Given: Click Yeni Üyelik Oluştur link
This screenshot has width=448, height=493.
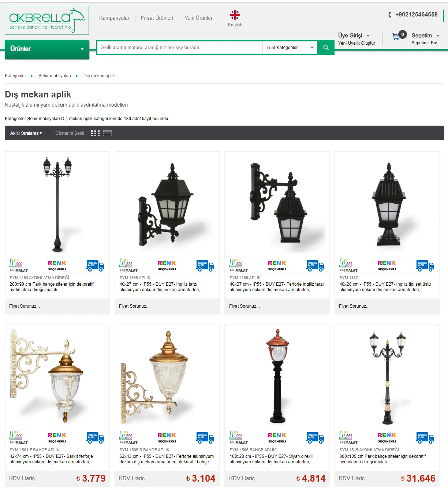Looking at the screenshot, I should [356, 43].
